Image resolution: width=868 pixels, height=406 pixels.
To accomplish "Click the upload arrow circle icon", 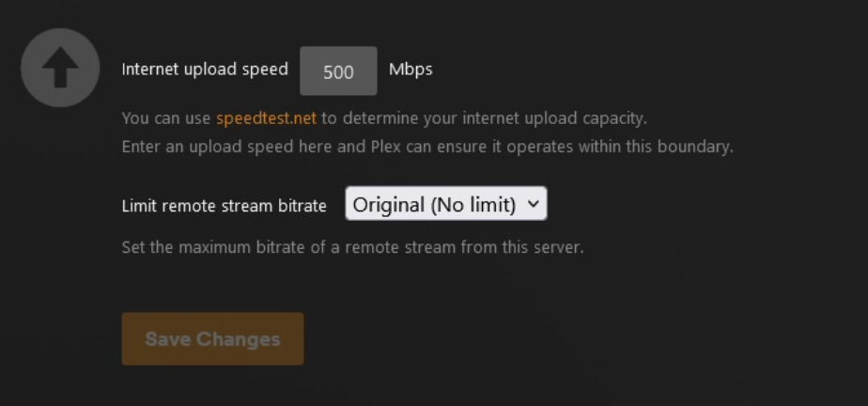I will tap(60, 68).
